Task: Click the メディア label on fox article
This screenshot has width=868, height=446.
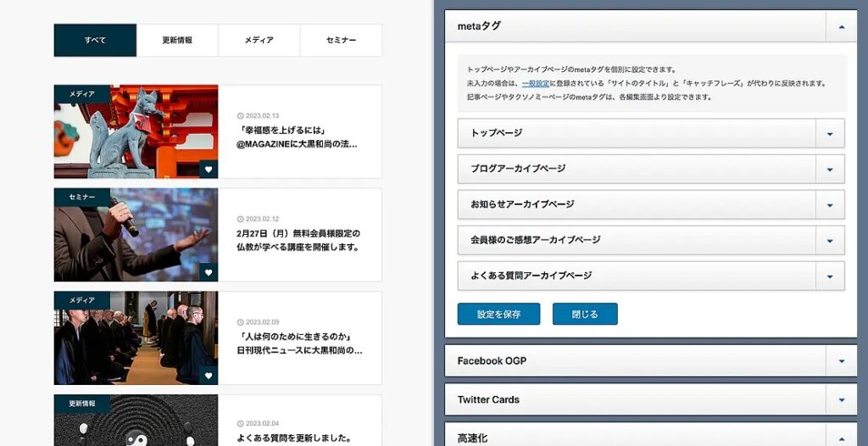Action: click(82, 94)
